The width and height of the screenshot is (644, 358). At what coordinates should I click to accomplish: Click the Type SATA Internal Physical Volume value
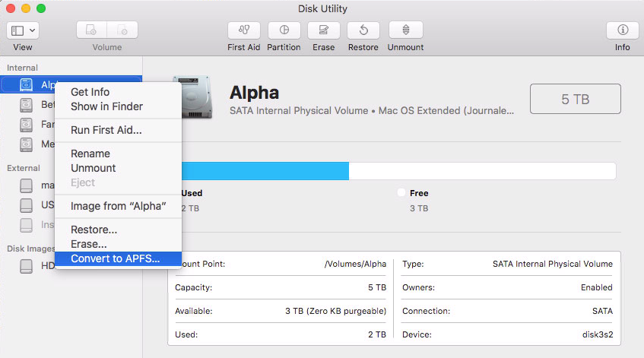point(553,264)
